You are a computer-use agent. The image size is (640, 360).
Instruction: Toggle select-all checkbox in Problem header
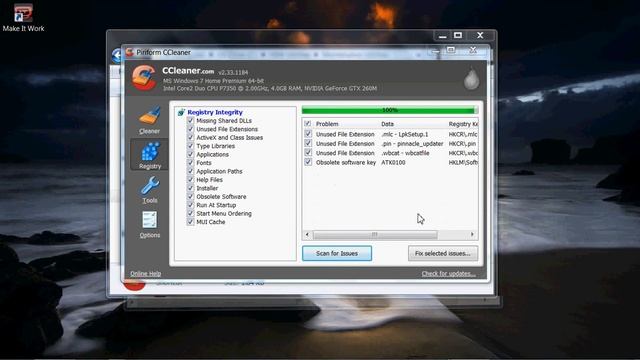tap(308, 123)
